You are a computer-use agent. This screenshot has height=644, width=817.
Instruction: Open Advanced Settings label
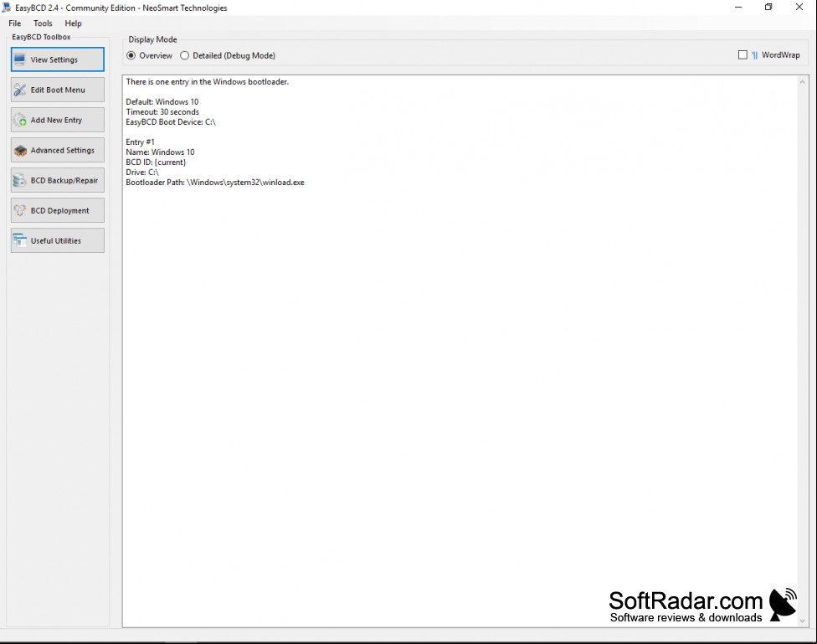click(63, 150)
